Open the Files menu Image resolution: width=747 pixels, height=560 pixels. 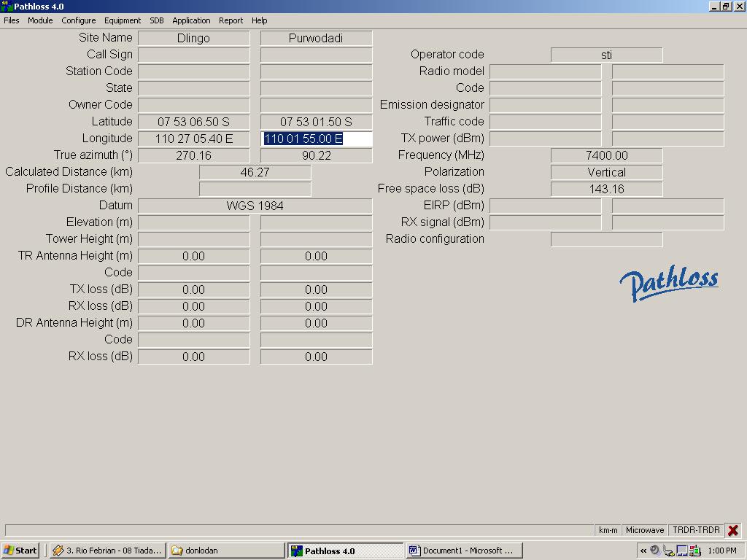pyautogui.click(x=12, y=20)
